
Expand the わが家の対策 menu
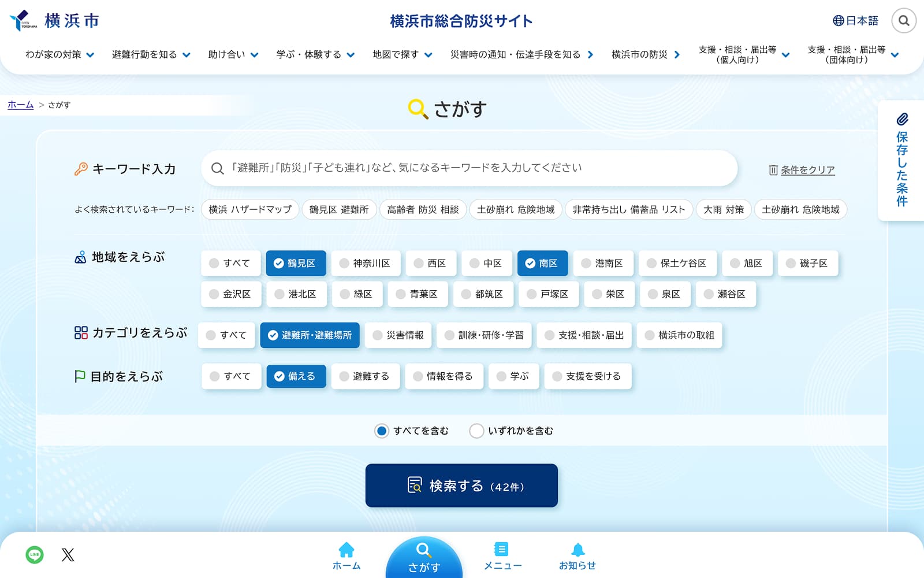(60, 54)
